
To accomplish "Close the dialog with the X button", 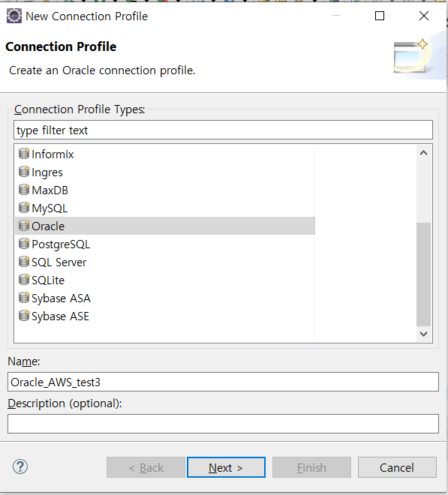I will tap(424, 16).
